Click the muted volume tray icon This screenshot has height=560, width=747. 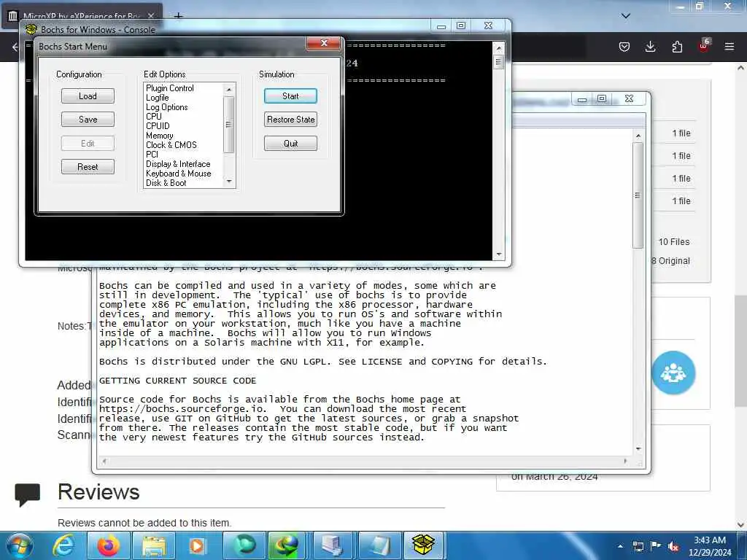(x=673, y=547)
